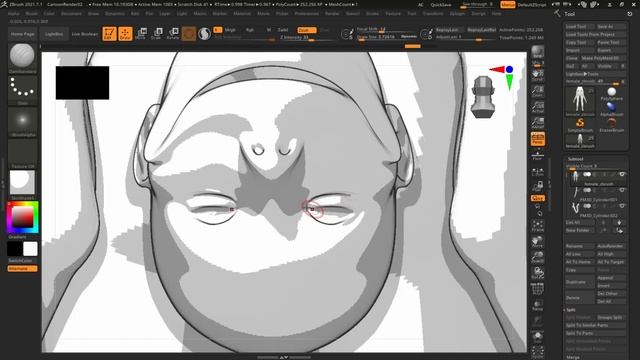Click the camera view head orientation widget
This screenshot has height=360, width=640.
483,97
